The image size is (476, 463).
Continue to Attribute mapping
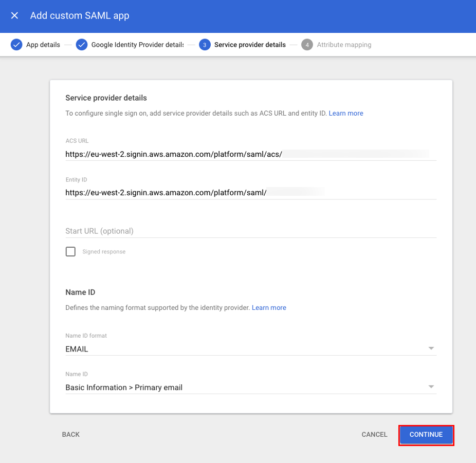point(426,434)
